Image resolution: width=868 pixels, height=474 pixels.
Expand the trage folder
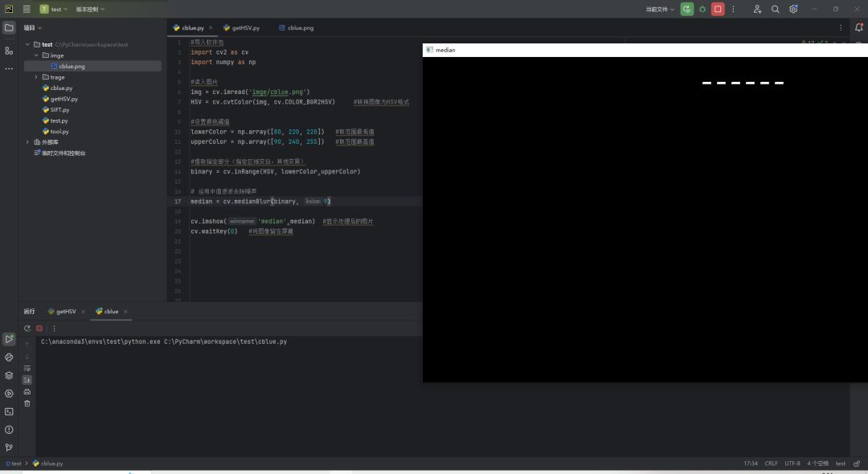35,77
